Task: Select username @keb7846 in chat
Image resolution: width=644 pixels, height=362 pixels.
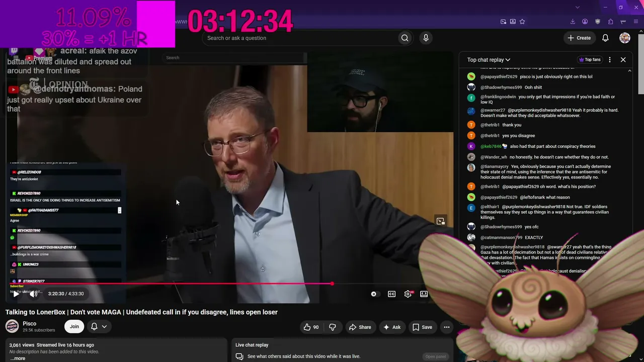Action: (491, 147)
